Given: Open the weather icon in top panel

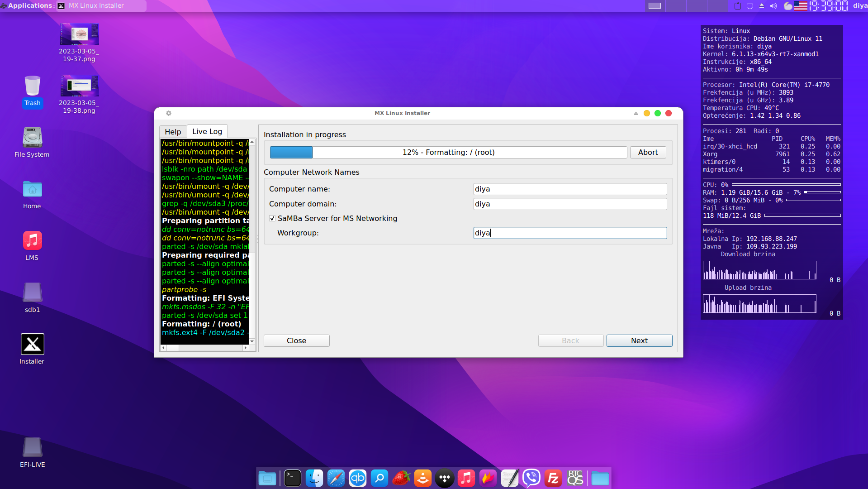Looking at the screenshot, I should tap(788, 6).
